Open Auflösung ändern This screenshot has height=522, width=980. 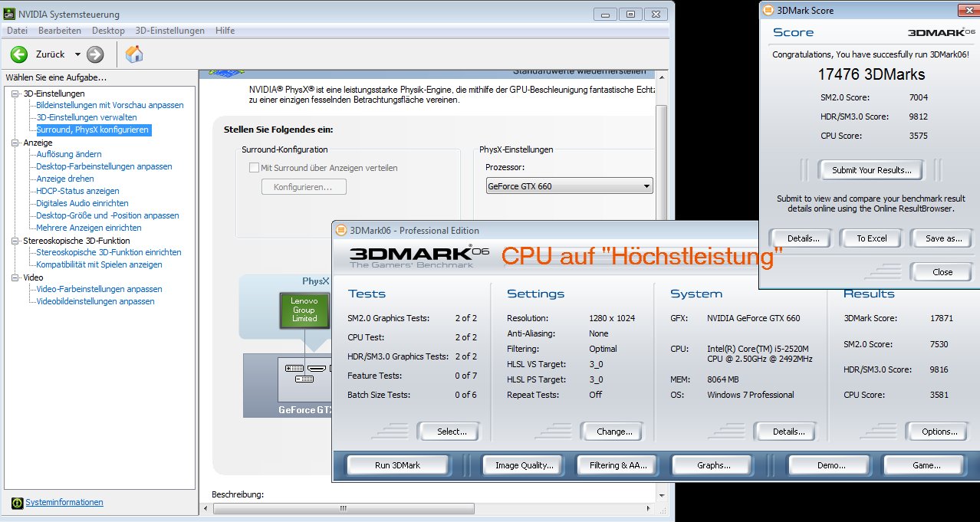pos(68,154)
